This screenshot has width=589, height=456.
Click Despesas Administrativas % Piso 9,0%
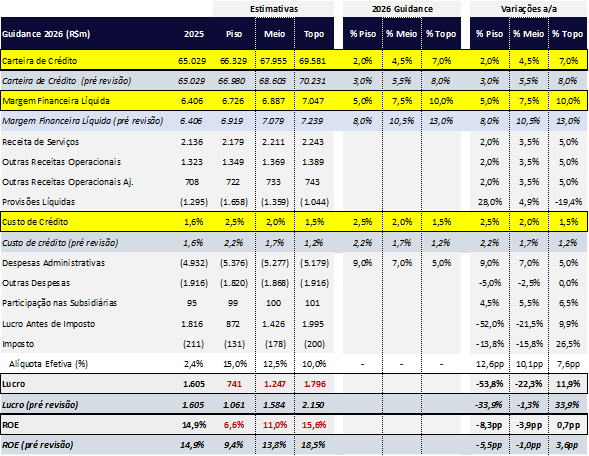362,263
